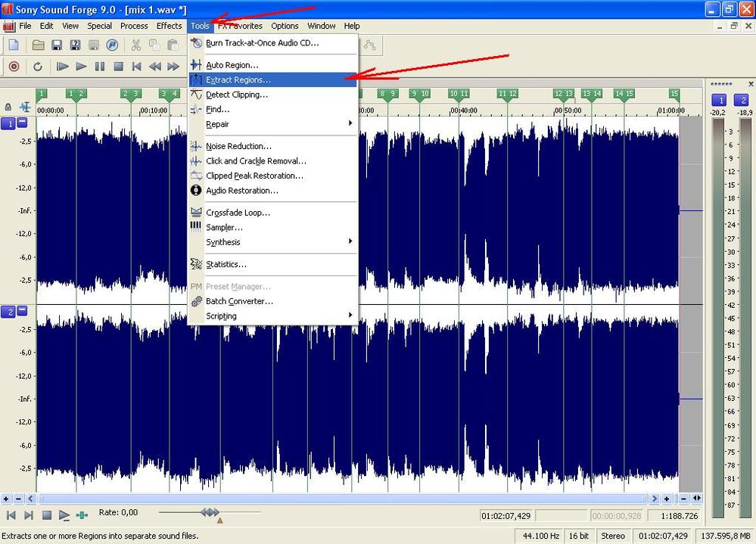Screen dimensions: 756x544
Task: Click the Save disk toolbar icon
Action: point(57,45)
